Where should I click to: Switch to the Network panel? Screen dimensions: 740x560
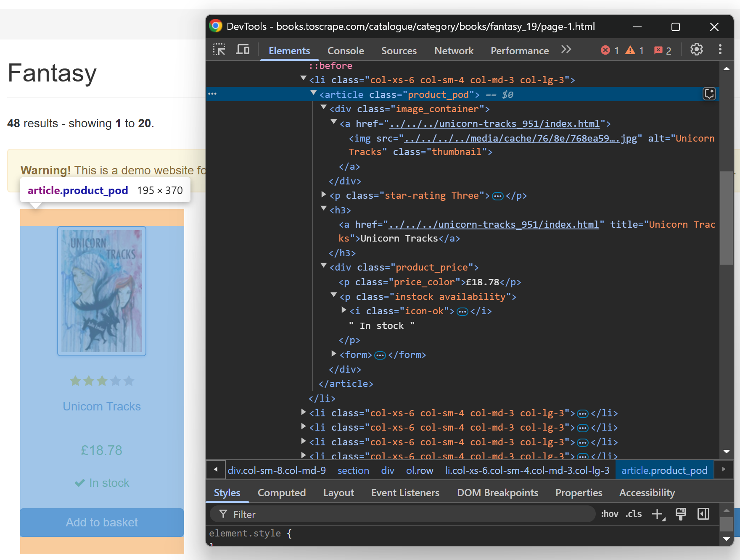click(454, 50)
